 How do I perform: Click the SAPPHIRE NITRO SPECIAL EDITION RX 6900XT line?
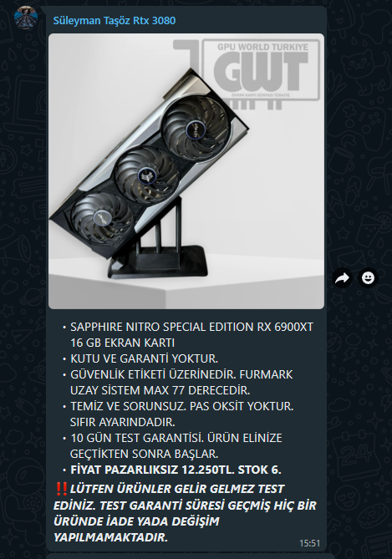click(x=191, y=327)
